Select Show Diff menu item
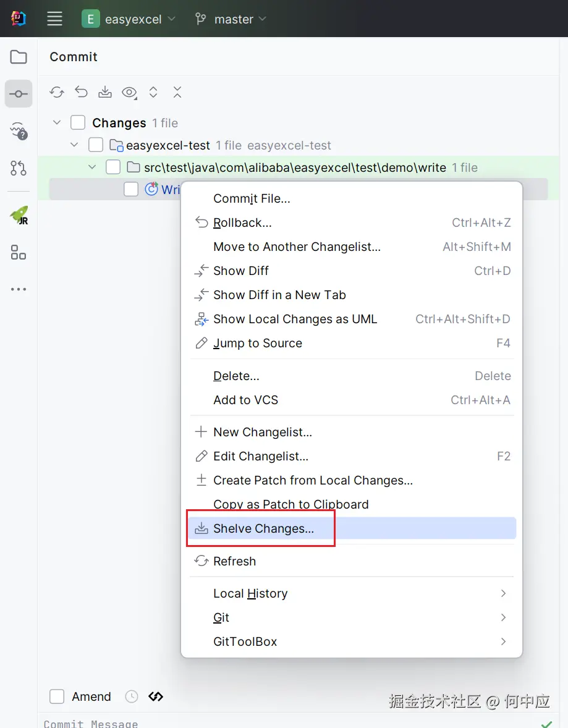 pos(352,271)
